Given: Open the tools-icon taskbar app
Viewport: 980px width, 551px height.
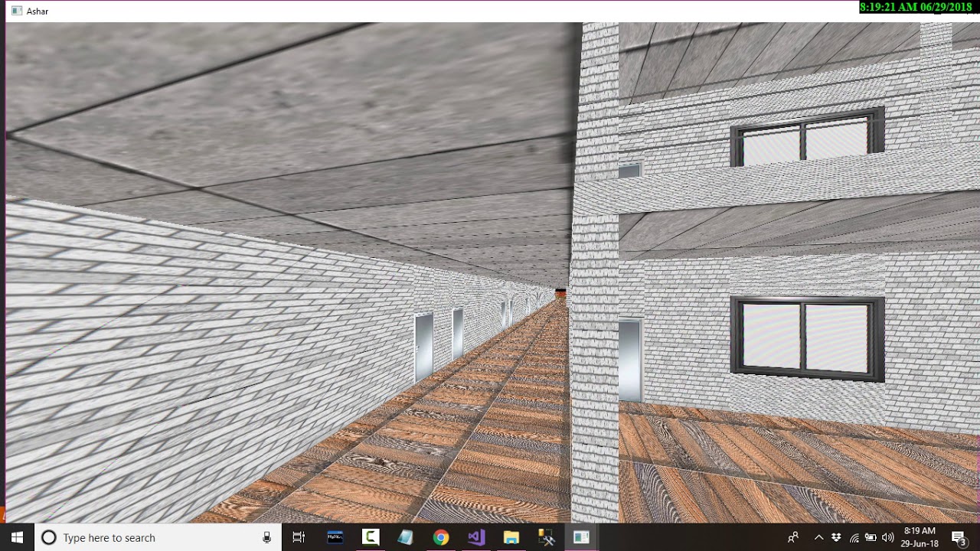Looking at the screenshot, I should click(x=547, y=537).
